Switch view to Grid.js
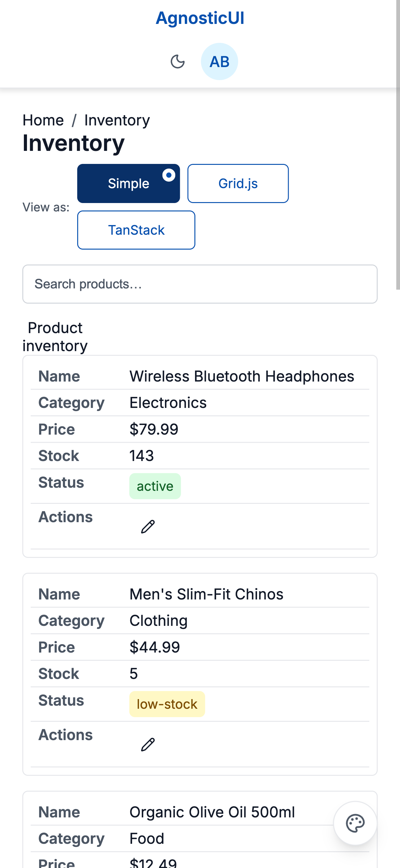 pos(238,183)
